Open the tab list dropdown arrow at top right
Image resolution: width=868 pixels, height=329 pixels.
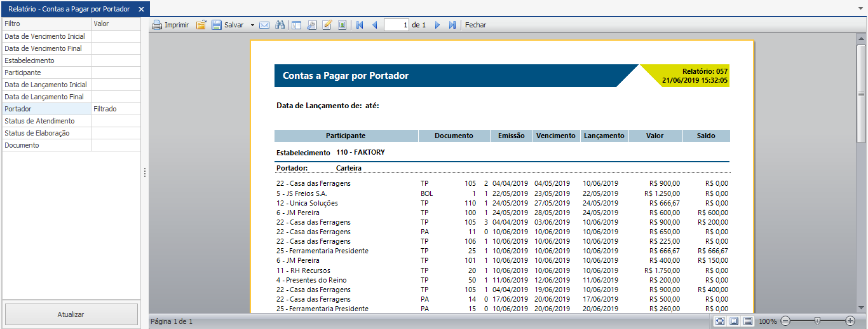[x=860, y=9]
